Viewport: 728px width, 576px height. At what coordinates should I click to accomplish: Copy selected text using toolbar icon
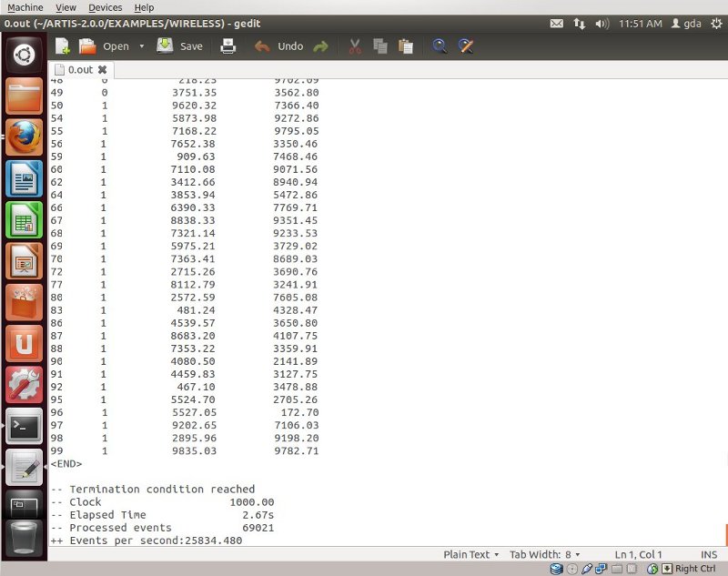click(380, 46)
